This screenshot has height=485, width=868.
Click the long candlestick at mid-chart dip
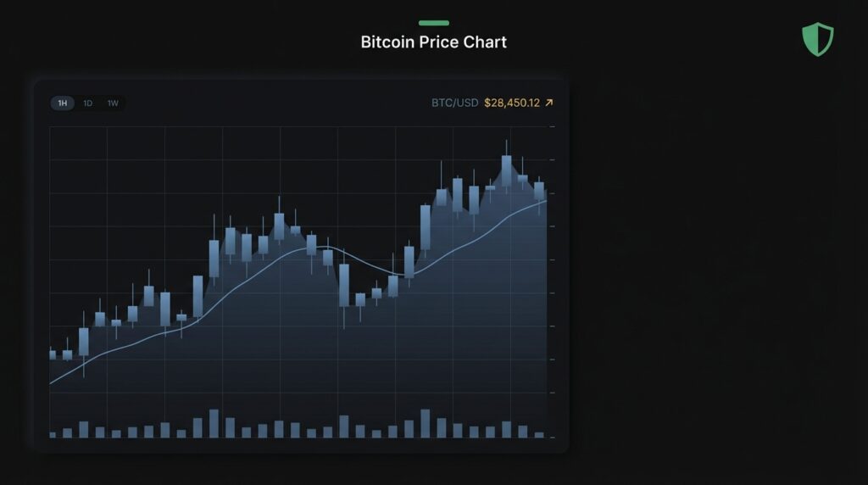click(344, 285)
